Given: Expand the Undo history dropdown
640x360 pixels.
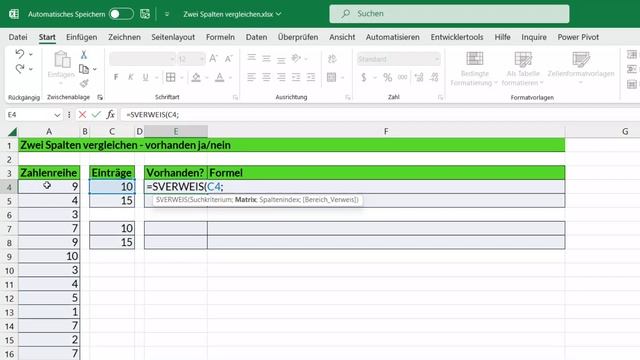Looking at the screenshot, I should (31, 54).
